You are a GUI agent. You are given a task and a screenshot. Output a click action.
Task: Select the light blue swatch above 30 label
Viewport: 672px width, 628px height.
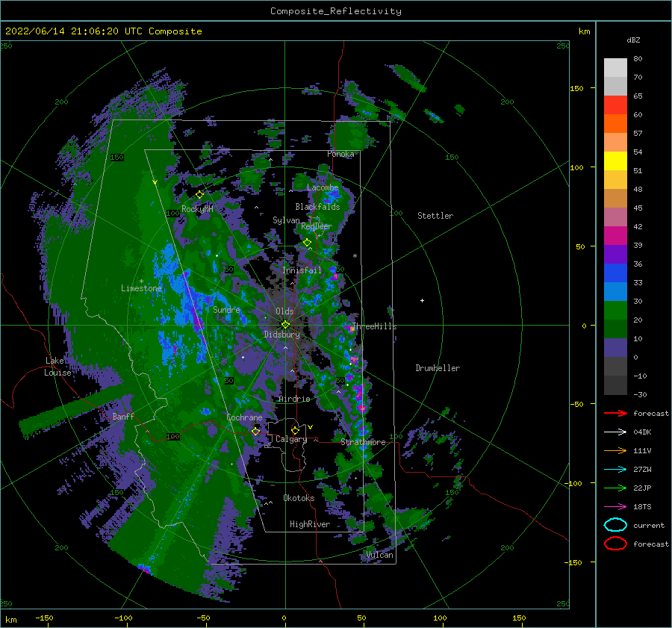click(x=615, y=291)
